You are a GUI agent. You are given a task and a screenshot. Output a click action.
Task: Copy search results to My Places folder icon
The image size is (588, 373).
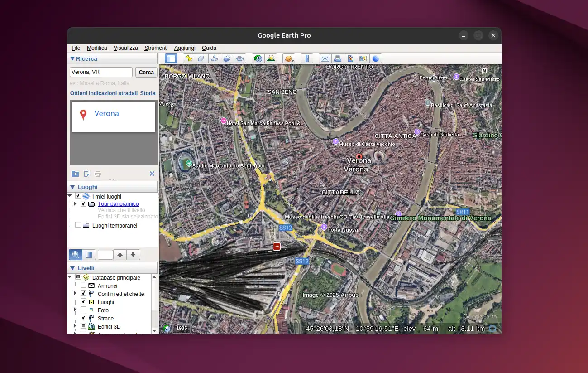[x=75, y=174]
